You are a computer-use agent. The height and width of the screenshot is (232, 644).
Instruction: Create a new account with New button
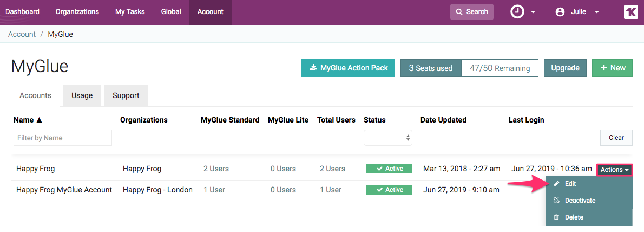[612, 68]
